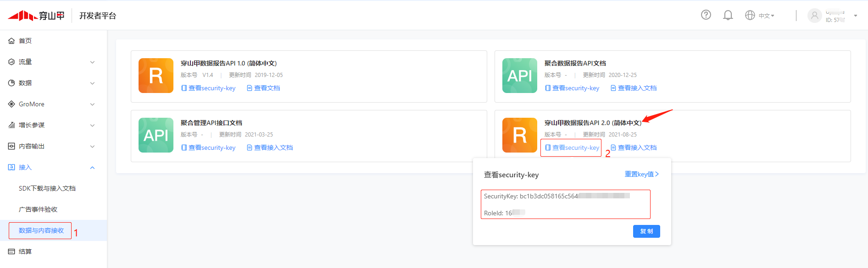Click the orange R icon for API 2.0
The image size is (868, 268).
point(520,135)
